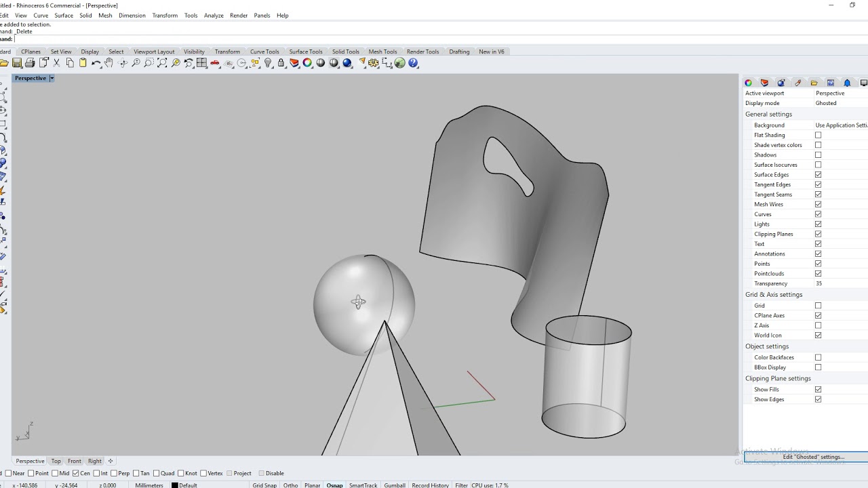Check the Near osnap checkbox

point(8,473)
